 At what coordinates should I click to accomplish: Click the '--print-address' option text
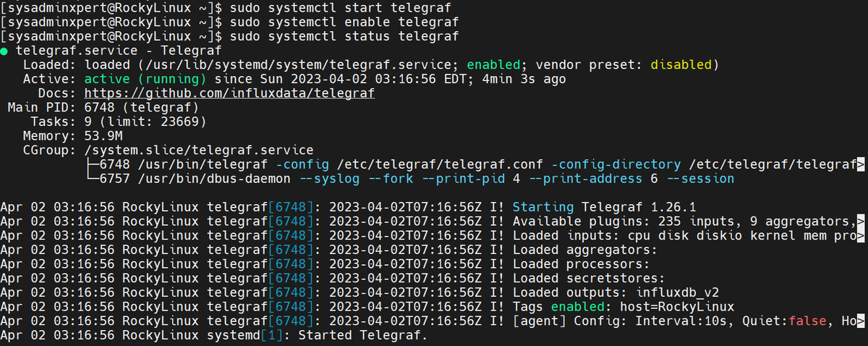[x=584, y=179]
